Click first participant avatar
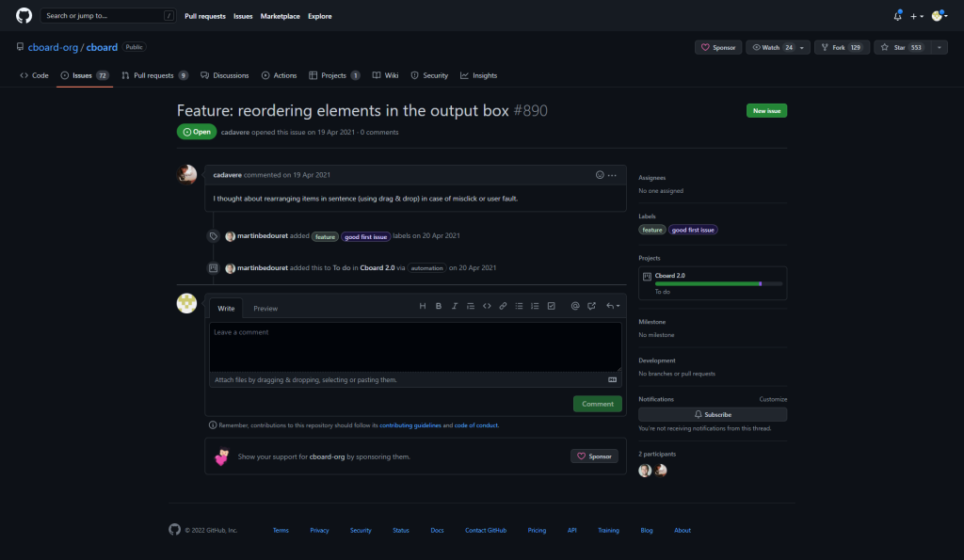964x560 pixels. coord(645,471)
